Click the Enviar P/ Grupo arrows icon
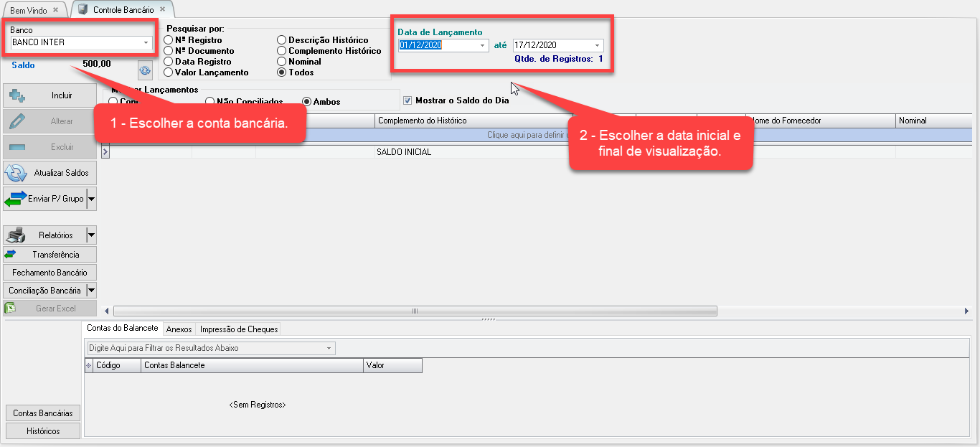Viewport: 980px width, 447px height. tap(15, 199)
